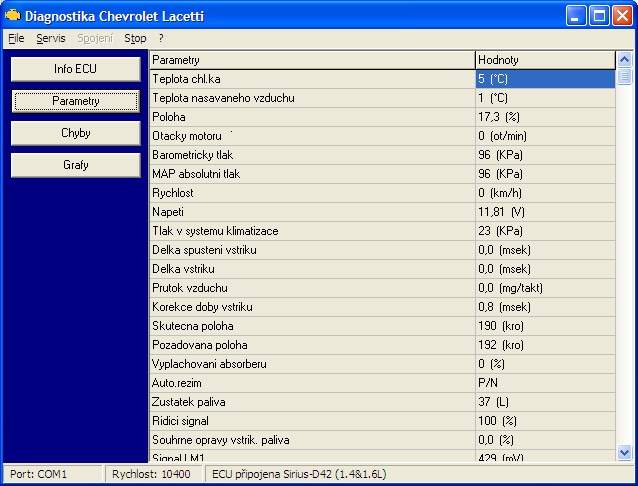Screen dimensions: 638x486
Task: Click the Info ECU button
Action: 76,69
